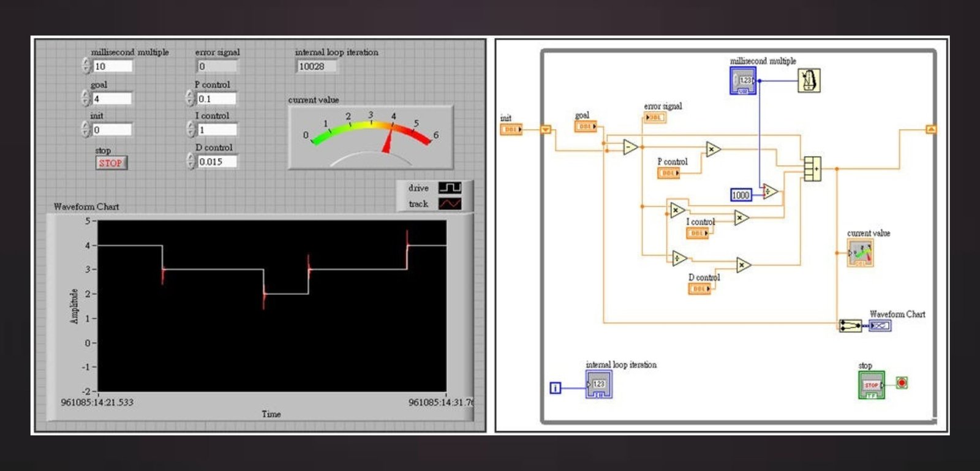This screenshot has width=980, height=471.
Task: Select the compound arithmetic add node
Action: tap(812, 168)
